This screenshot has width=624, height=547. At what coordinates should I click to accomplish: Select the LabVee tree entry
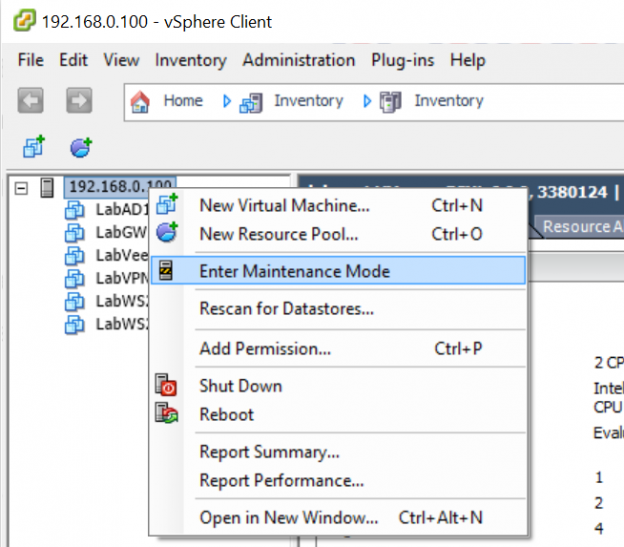coord(122,255)
